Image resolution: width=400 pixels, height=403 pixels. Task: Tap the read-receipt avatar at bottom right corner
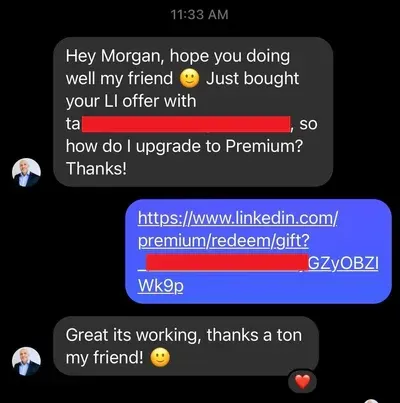[x=372, y=401]
